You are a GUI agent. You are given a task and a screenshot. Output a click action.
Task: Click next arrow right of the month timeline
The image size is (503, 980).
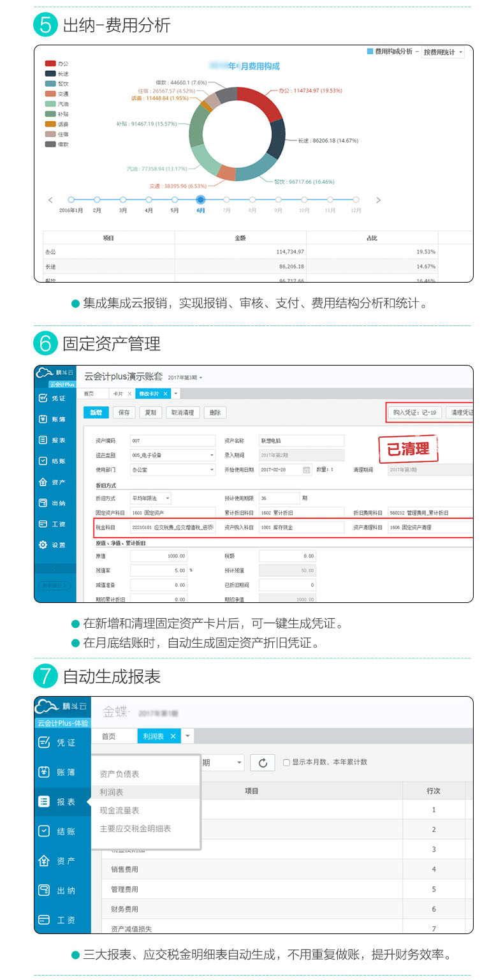click(378, 200)
